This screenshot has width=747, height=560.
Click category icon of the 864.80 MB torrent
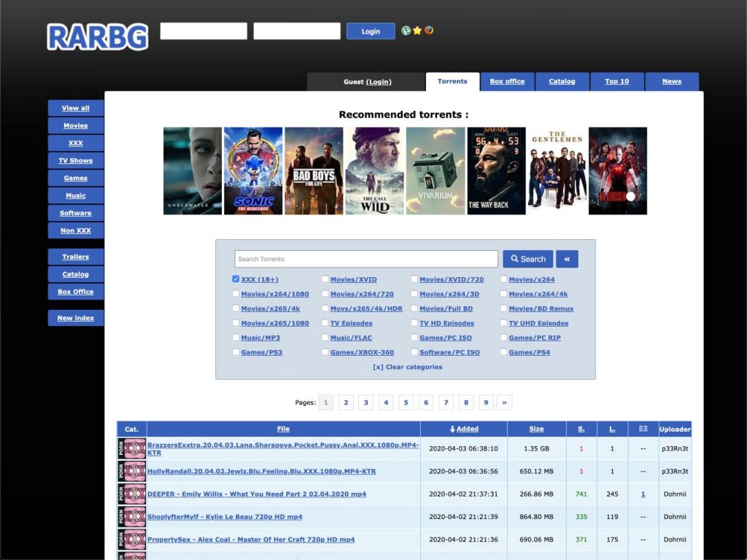click(132, 517)
